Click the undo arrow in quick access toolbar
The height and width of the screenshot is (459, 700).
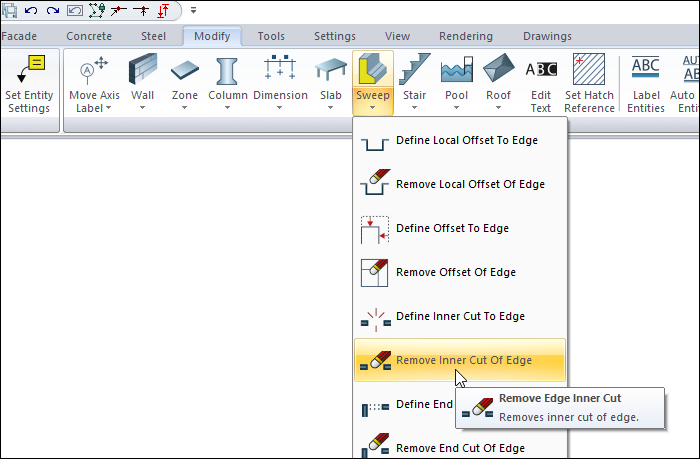point(30,11)
